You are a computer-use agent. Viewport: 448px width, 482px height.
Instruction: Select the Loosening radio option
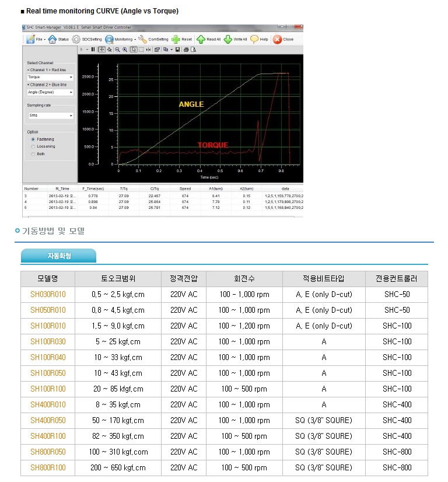tap(33, 146)
